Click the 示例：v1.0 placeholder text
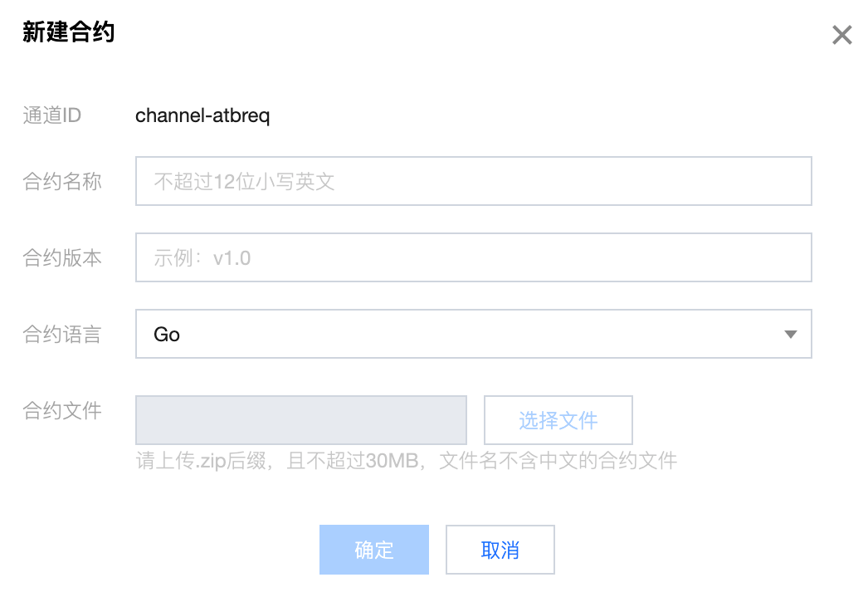 [x=202, y=258]
